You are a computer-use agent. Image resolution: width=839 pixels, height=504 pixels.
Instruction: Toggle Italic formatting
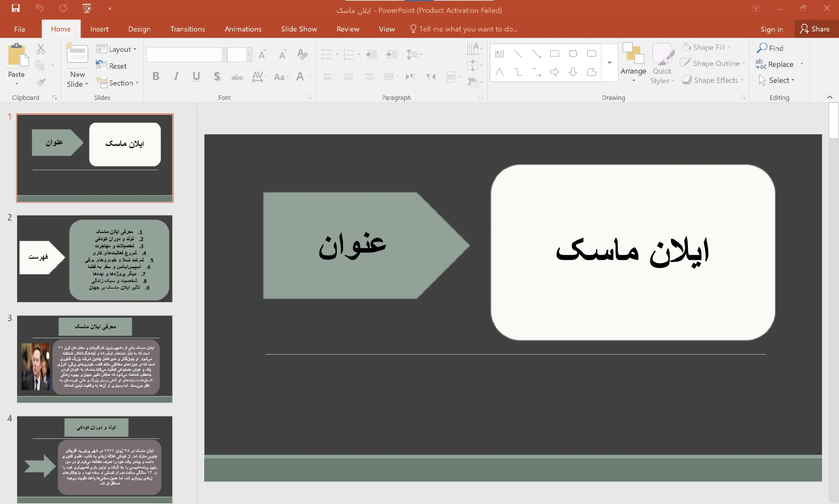coord(176,76)
